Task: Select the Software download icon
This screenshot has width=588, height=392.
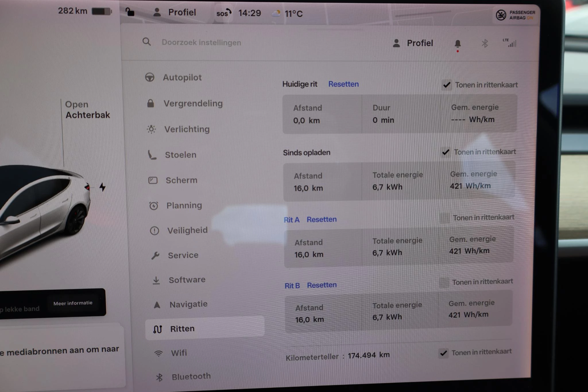Action: [156, 280]
